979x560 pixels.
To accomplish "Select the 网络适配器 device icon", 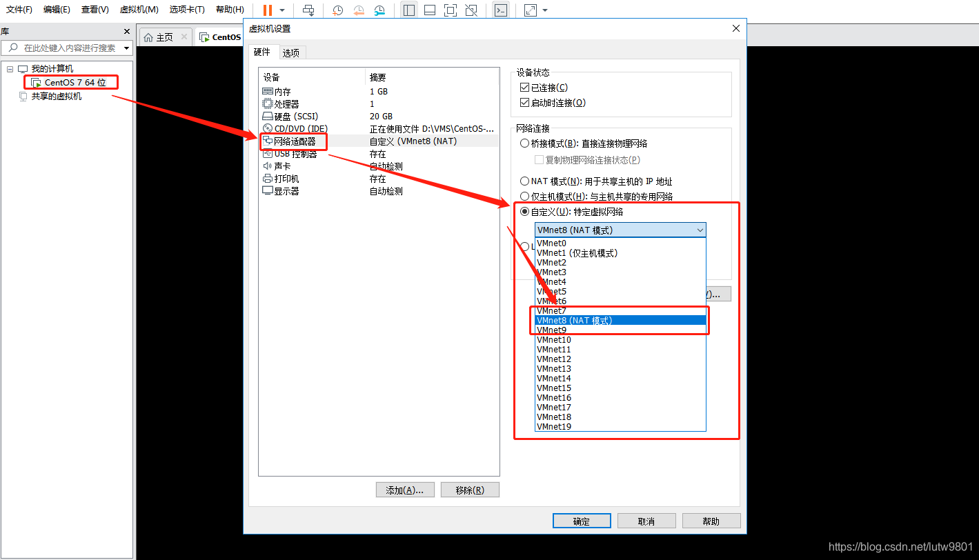I will pyautogui.click(x=268, y=141).
